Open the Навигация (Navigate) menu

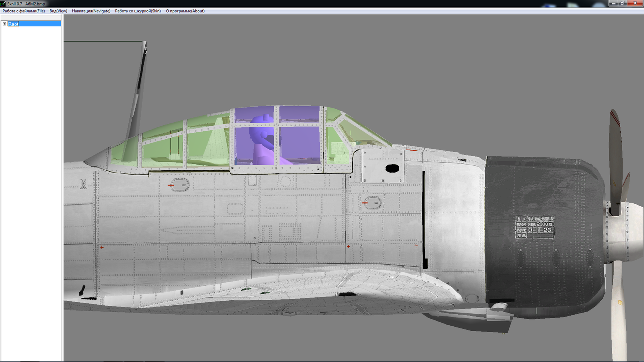point(91,11)
